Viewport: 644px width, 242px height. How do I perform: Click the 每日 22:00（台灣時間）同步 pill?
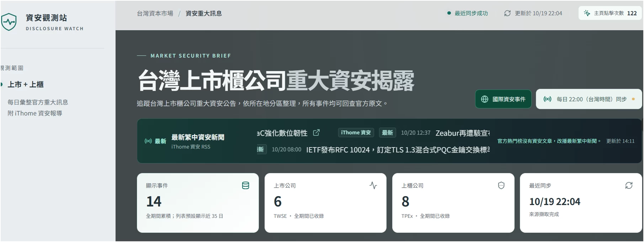[589, 99]
